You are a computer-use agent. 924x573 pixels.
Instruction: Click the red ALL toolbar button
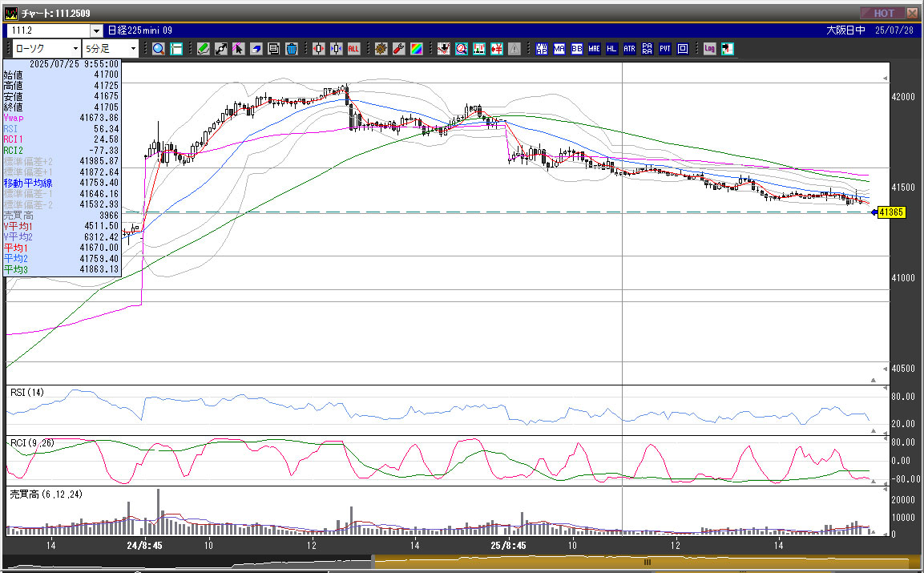tap(353, 49)
